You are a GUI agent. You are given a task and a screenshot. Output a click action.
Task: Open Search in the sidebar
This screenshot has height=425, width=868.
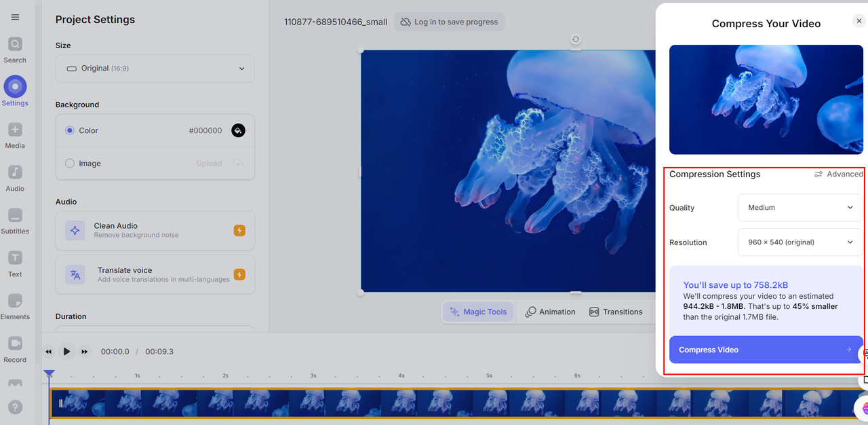[15, 50]
